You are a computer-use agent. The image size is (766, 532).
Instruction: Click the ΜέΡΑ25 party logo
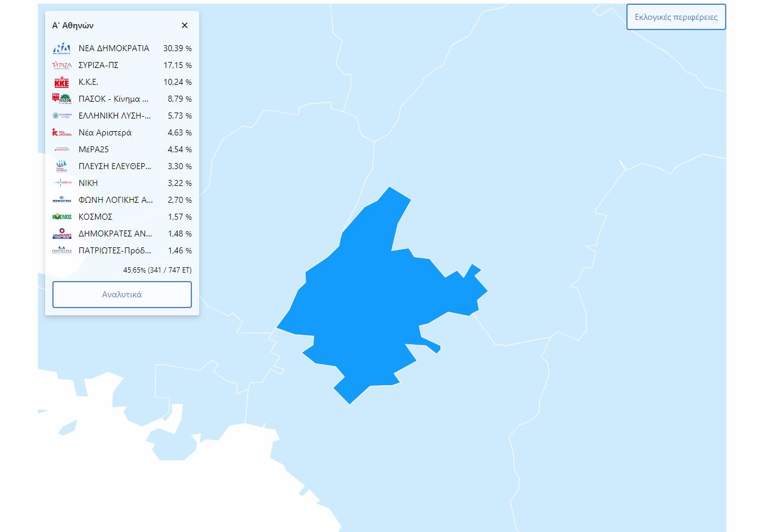click(62, 149)
